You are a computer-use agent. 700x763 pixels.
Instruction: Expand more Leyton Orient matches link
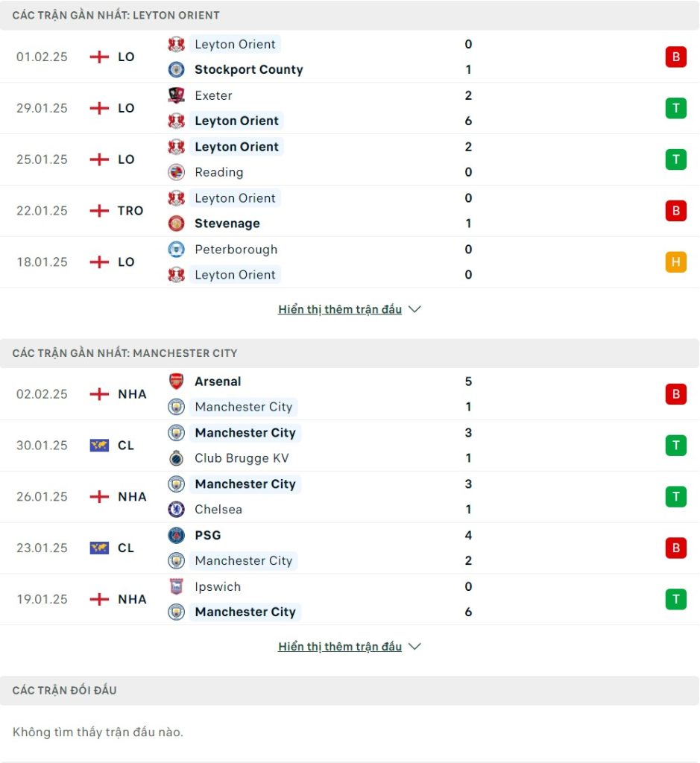[x=340, y=309]
